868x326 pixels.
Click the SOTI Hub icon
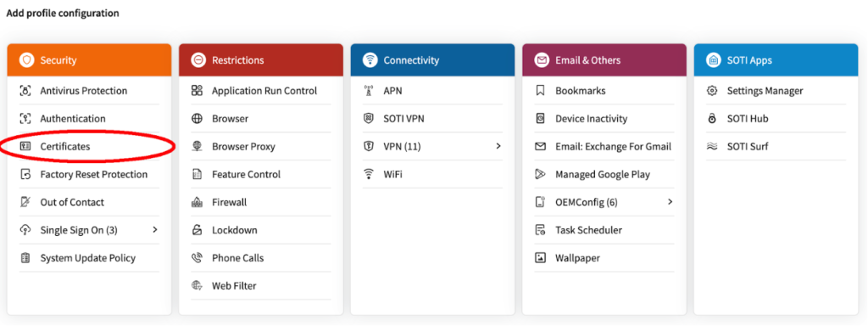(712, 119)
